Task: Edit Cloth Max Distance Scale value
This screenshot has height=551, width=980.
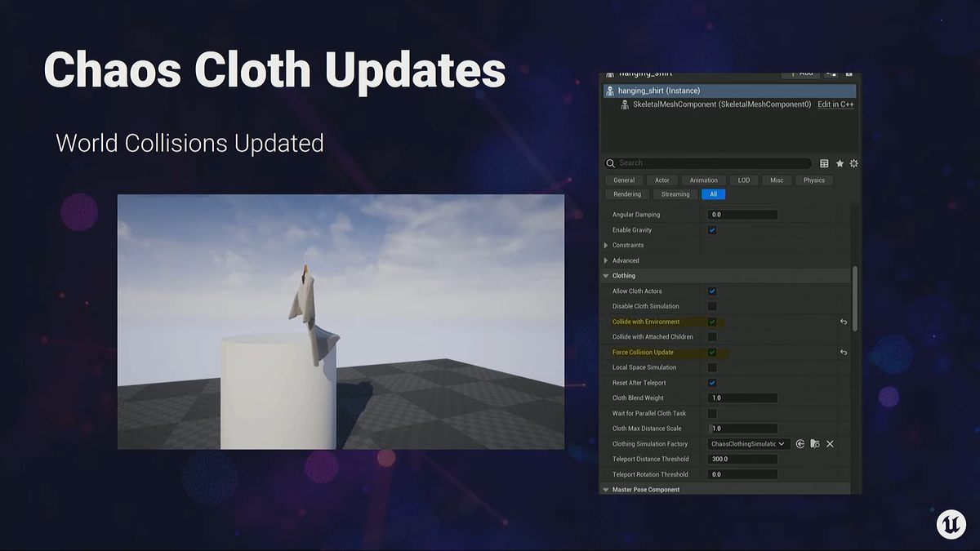Action: click(742, 429)
